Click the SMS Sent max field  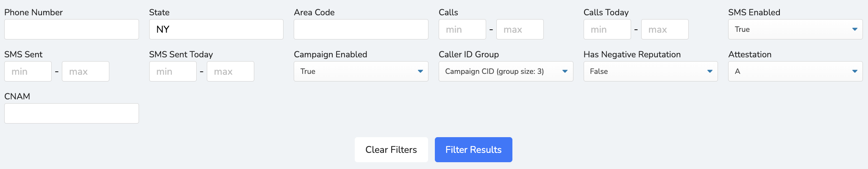click(86, 71)
